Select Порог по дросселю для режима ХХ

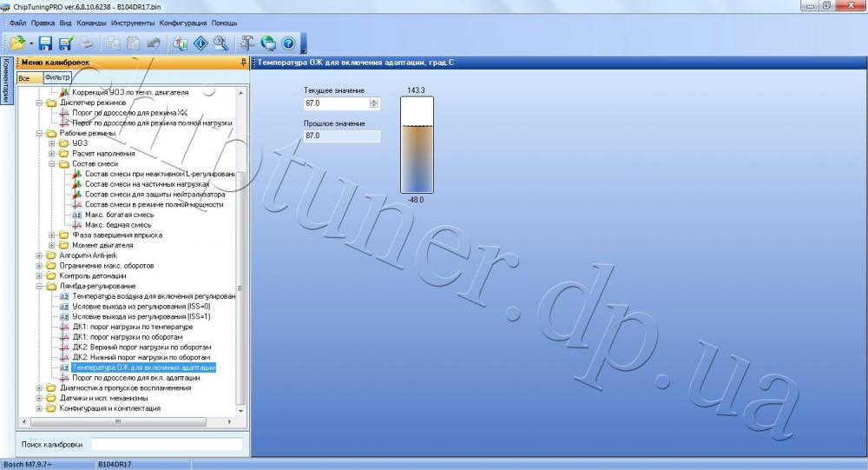click(x=129, y=113)
